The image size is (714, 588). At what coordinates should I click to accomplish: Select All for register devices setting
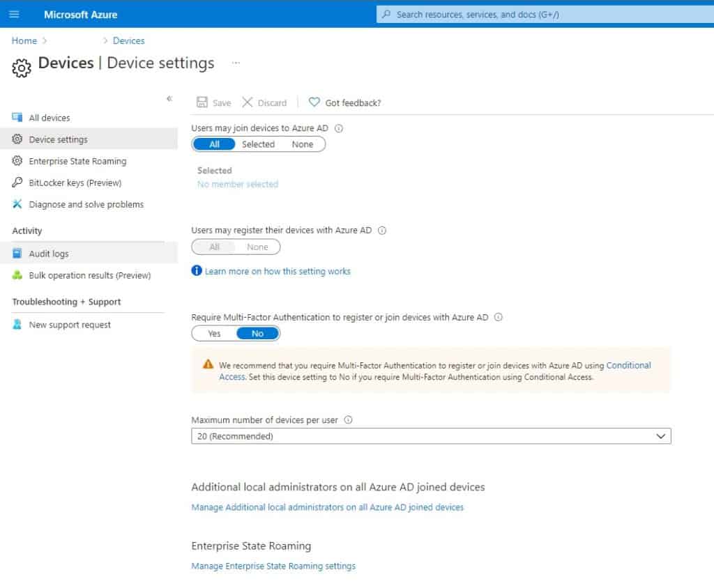click(214, 247)
